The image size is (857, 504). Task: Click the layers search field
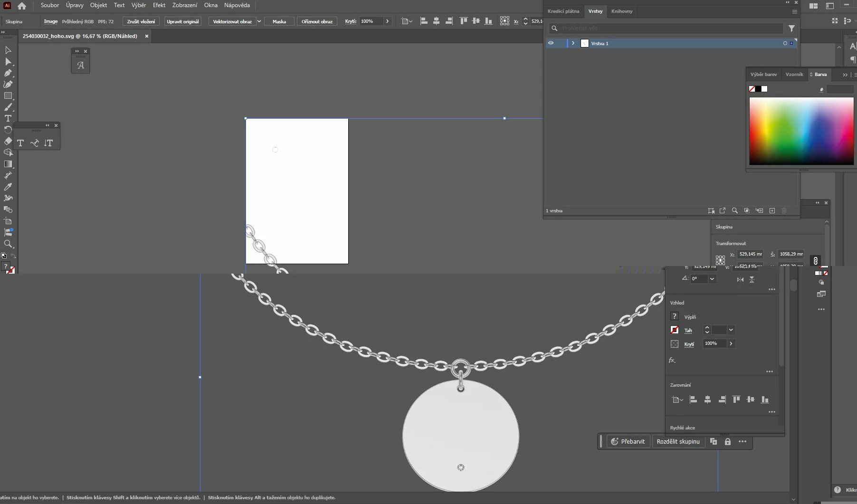coord(666,29)
